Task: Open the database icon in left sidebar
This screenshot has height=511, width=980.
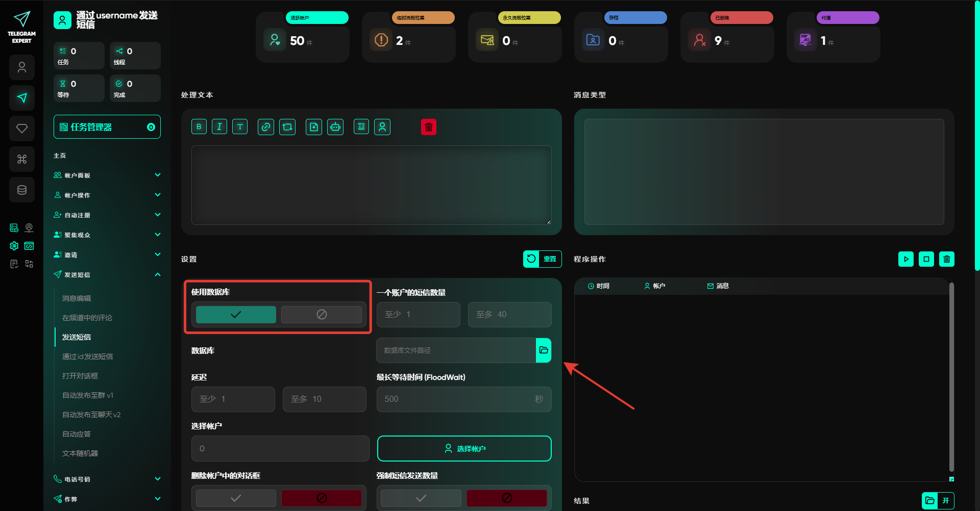Action: [22, 190]
